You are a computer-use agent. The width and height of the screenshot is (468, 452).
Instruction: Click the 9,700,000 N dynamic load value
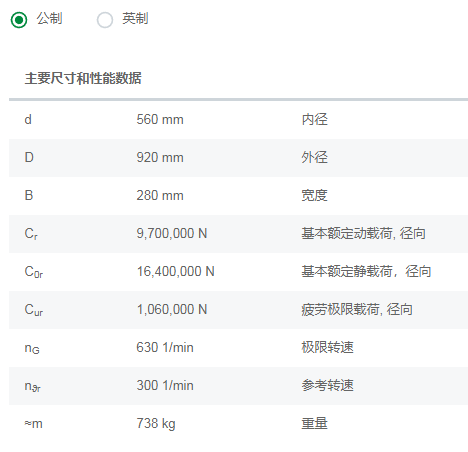[x=172, y=234]
